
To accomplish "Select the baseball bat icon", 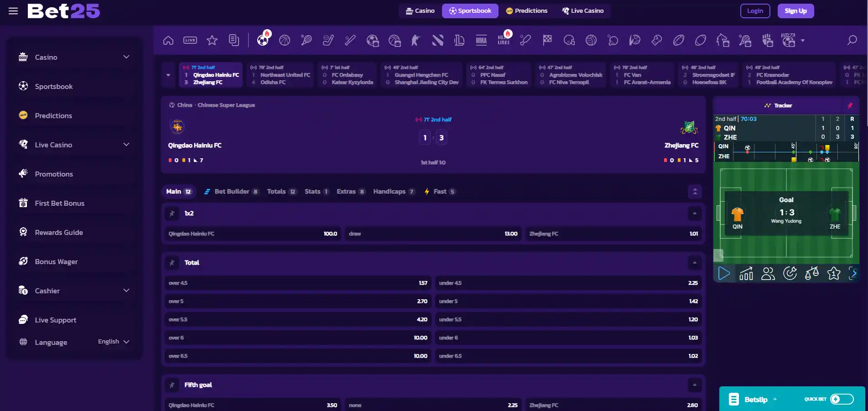I will click(350, 41).
